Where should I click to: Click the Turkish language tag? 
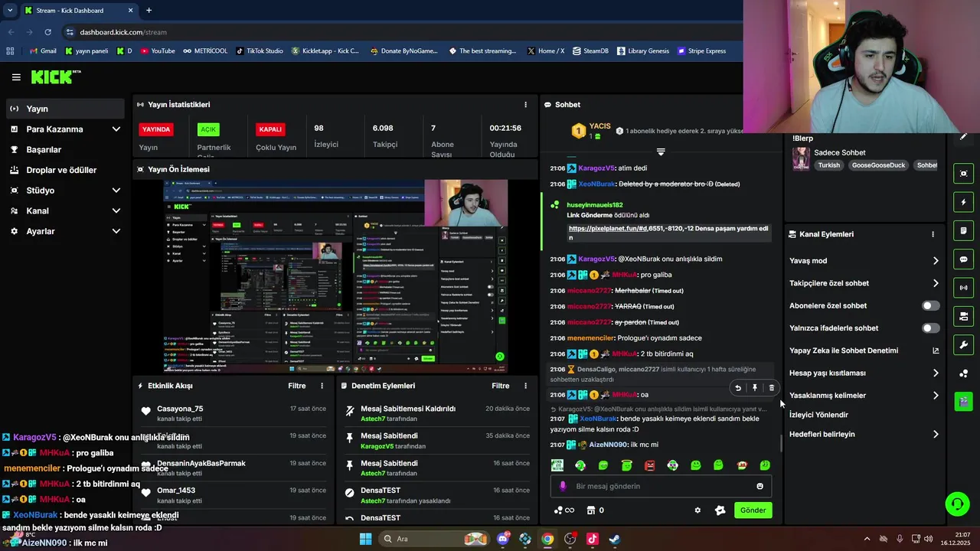828,165
